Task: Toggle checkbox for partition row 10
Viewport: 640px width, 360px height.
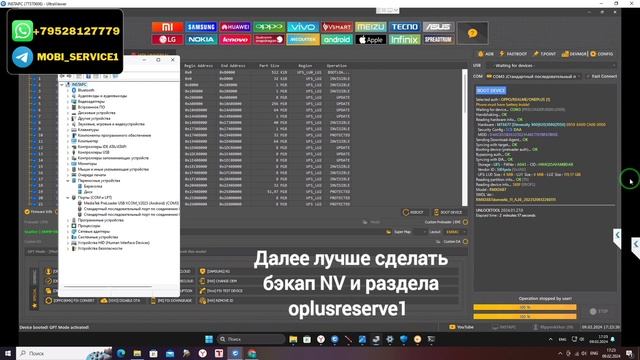Action: (35, 135)
